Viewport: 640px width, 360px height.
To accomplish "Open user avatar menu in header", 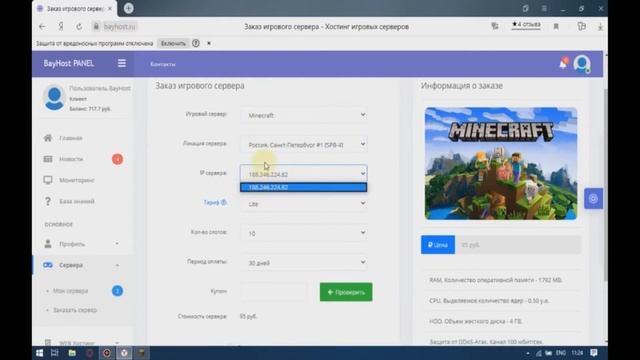I will (582, 64).
